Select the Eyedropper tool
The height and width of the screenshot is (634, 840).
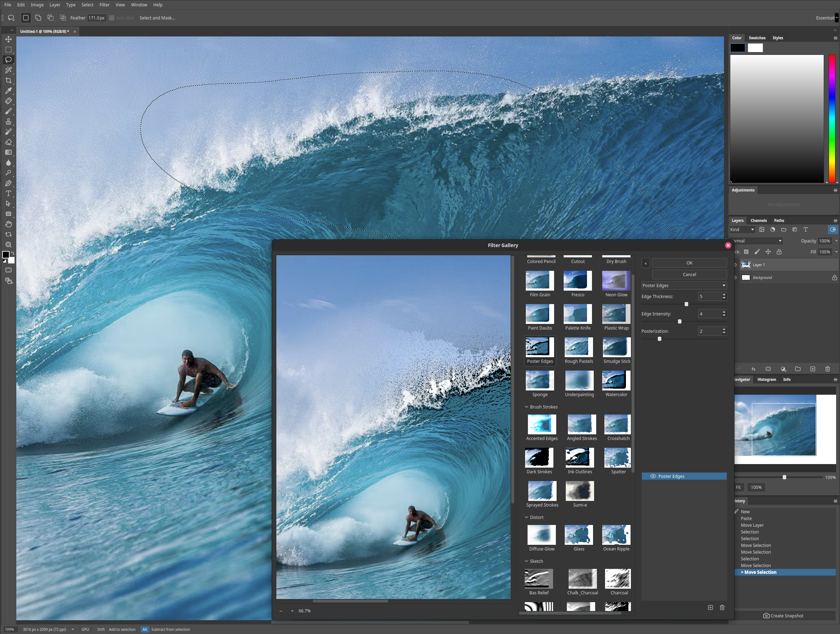coord(8,90)
